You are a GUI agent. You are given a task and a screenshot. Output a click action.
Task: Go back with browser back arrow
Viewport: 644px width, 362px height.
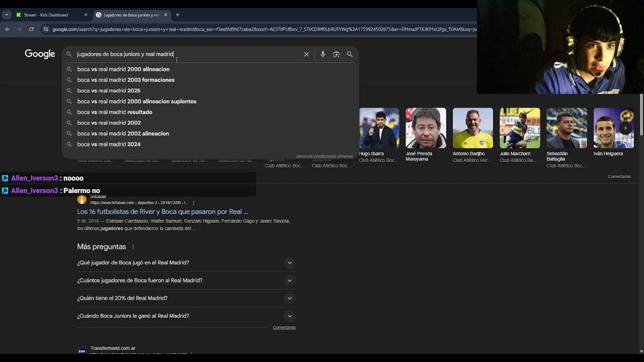(x=8, y=29)
